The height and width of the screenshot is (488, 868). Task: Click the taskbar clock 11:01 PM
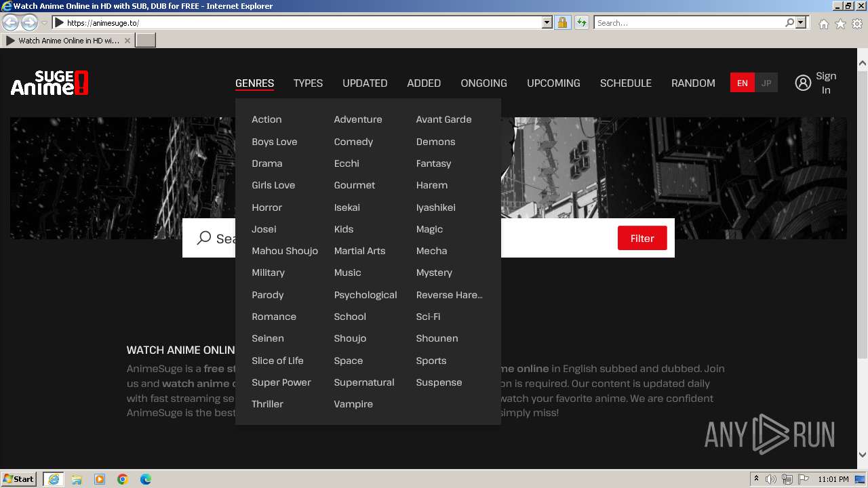833,479
